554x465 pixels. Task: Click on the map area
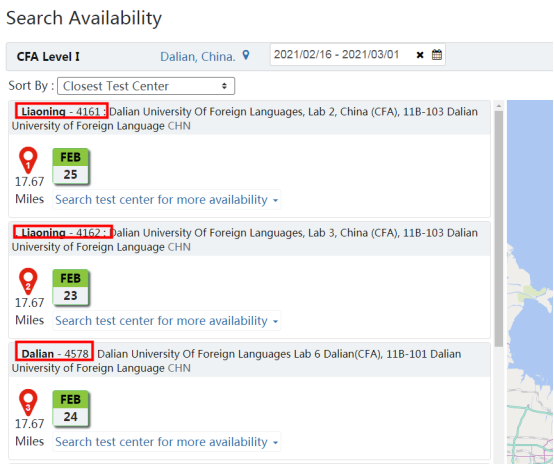coord(530,282)
